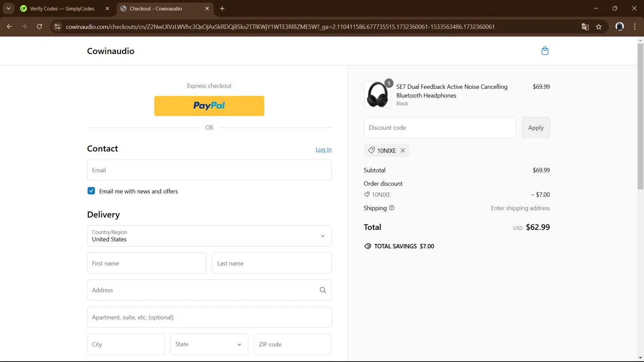This screenshot has height=362, width=644.
Task: Click the order discount amount – $7.00
Action: click(541, 195)
